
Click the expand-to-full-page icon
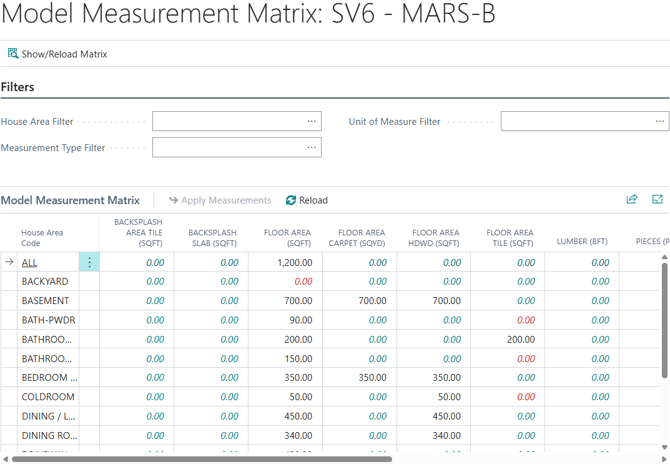point(657,199)
